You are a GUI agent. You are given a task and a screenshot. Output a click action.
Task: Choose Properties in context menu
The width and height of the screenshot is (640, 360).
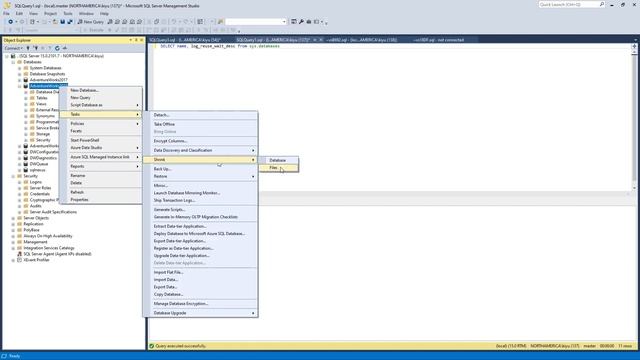point(101,200)
